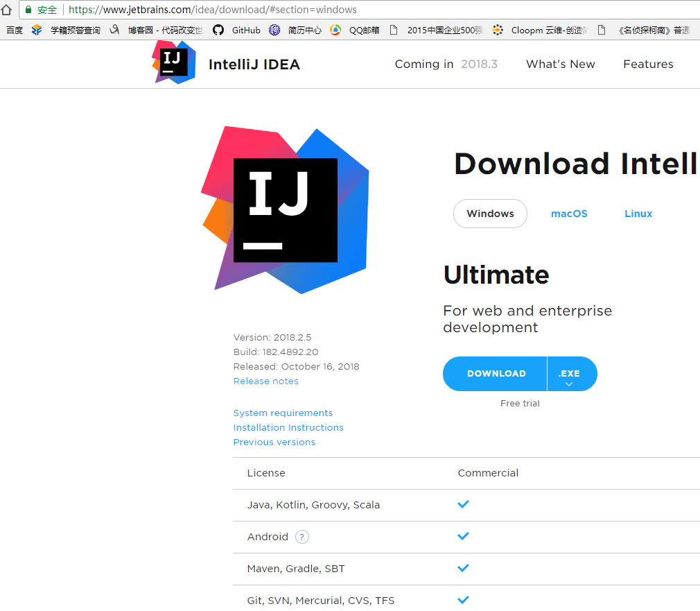
Task: Open the 百度 bookmark
Action: coord(15,30)
